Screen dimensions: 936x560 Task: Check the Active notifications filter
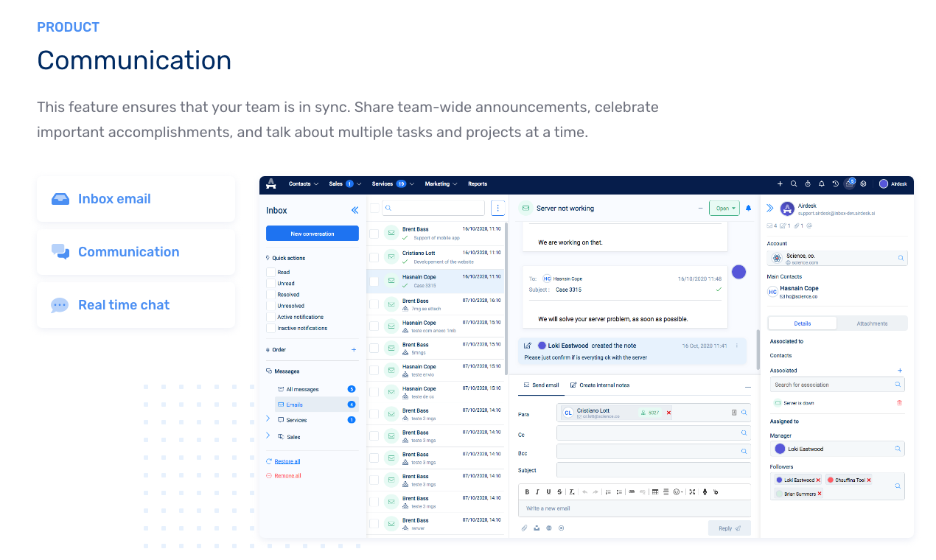pyautogui.click(x=271, y=316)
